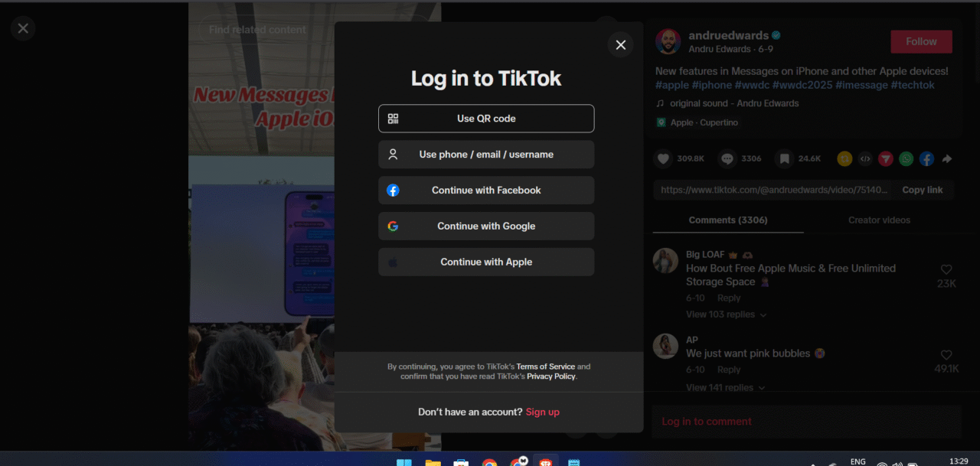Click the Apple logo in login dialog
The image size is (980, 466).
(x=393, y=262)
